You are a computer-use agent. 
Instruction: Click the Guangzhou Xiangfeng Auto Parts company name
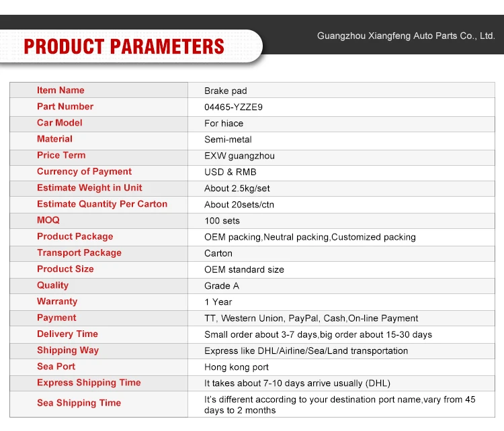pos(405,36)
